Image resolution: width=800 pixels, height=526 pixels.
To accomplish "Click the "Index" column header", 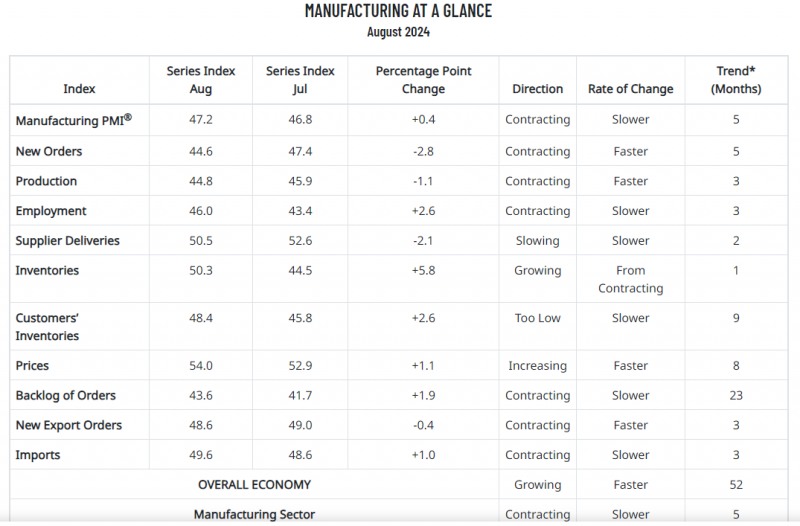I will click(79, 89).
